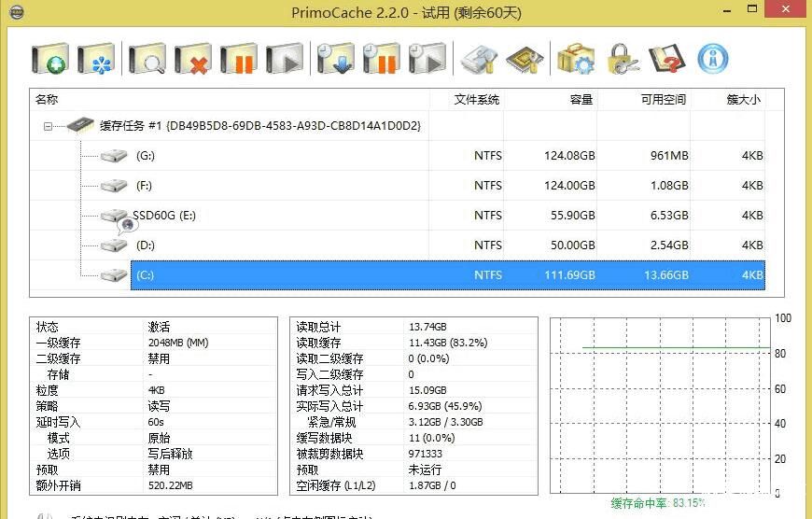Image resolution: width=812 pixels, height=519 pixels.
Task: Collapse cache task #1 tree node
Action: point(48,126)
